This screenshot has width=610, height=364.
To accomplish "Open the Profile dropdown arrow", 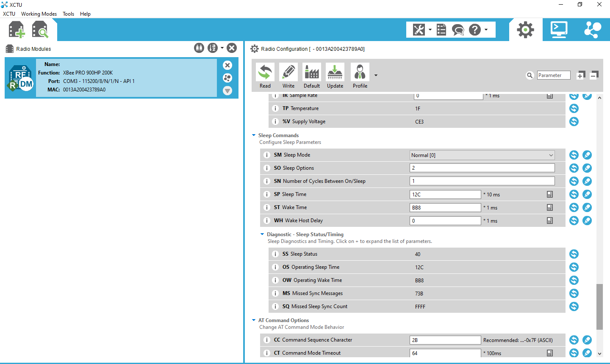I will pyautogui.click(x=376, y=75).
